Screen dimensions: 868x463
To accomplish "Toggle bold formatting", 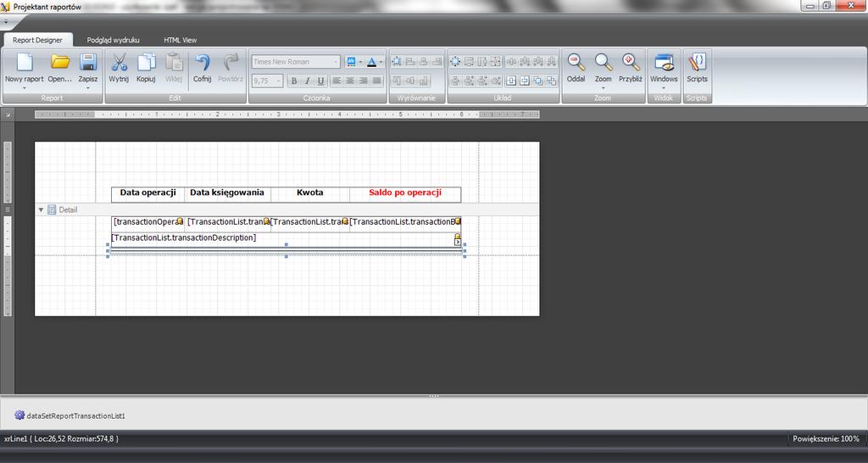I will [x=294, y=81].
